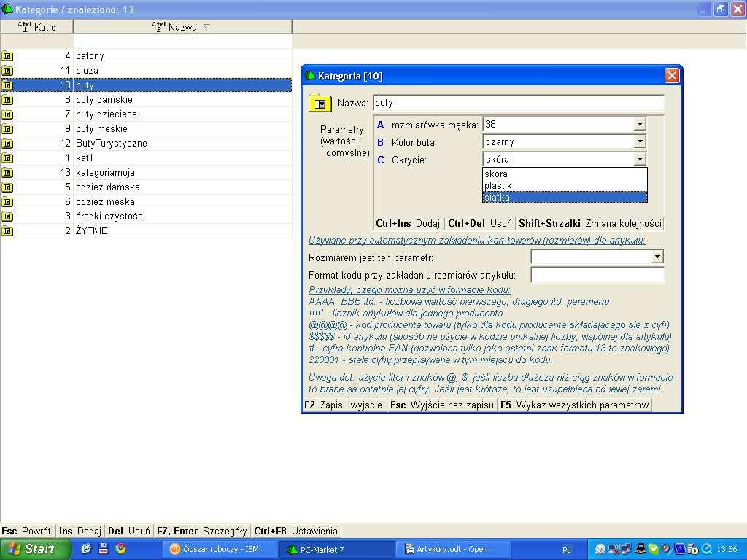Select the 'buty meskie' row
The height and width of the screenshot is (560, 747).
pos(146,129)
